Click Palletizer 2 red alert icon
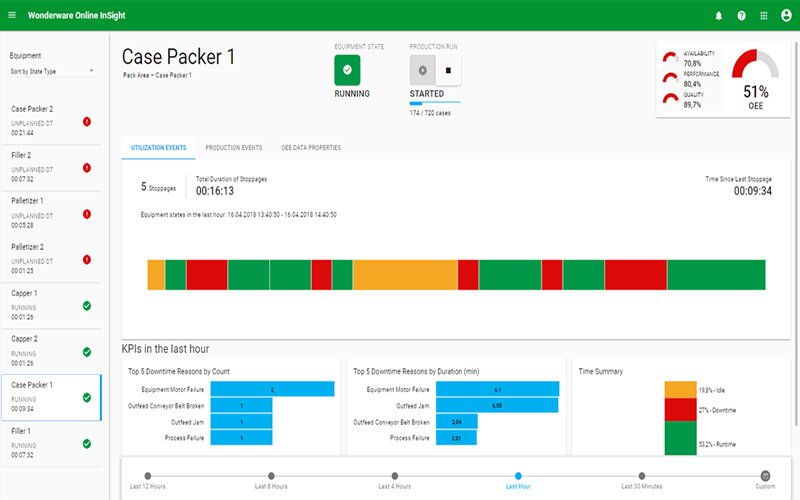This screenshot has width=800, height=500. point(87,260)
